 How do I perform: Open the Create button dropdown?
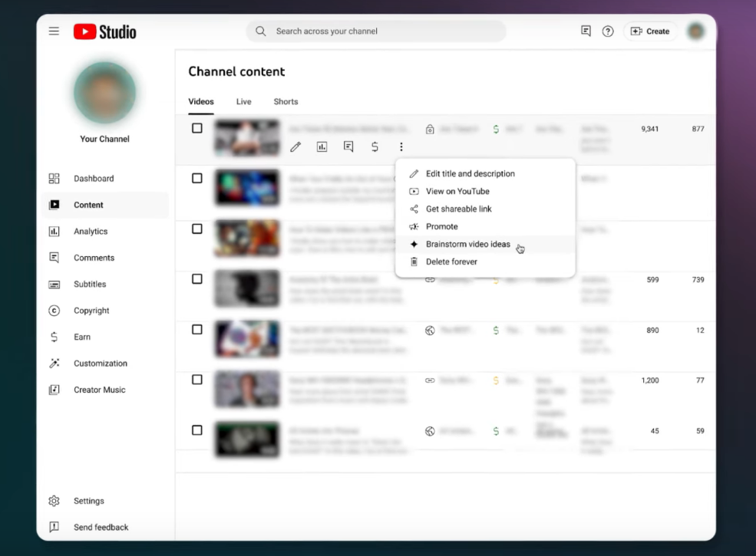coord(649,31)
